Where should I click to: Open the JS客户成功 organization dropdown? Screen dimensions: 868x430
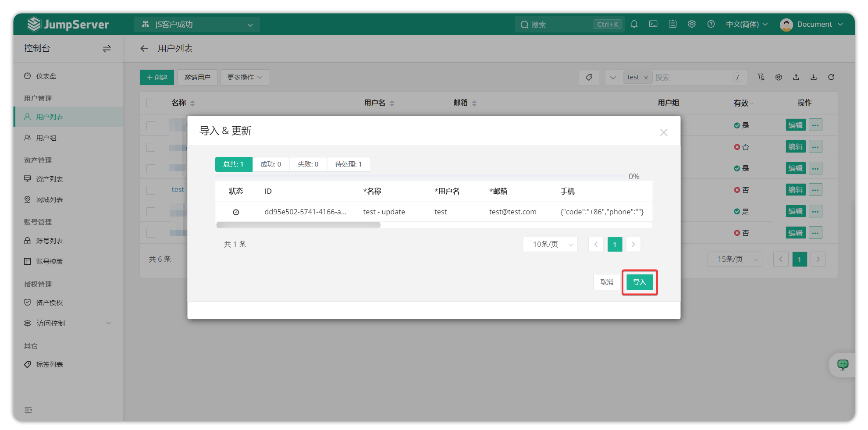197,25
